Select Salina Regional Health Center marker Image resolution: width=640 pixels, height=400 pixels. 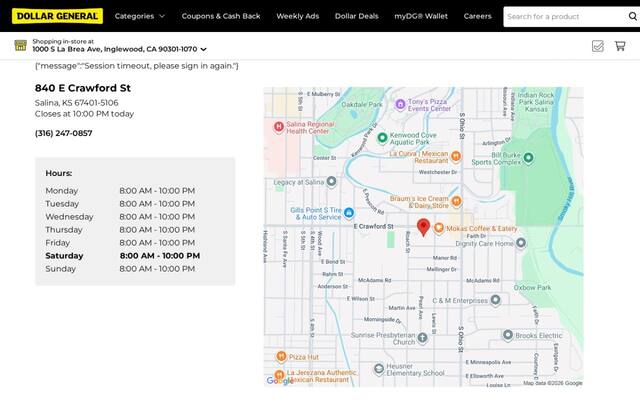279,127
